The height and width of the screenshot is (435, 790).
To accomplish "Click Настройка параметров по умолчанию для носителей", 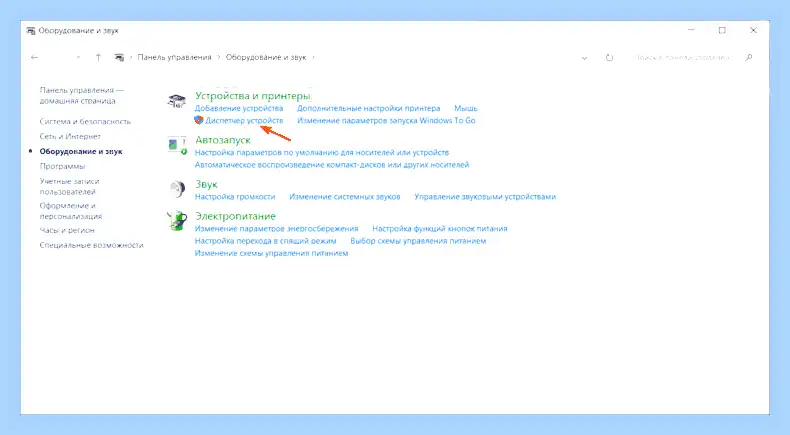I will [x=322, y=152].
